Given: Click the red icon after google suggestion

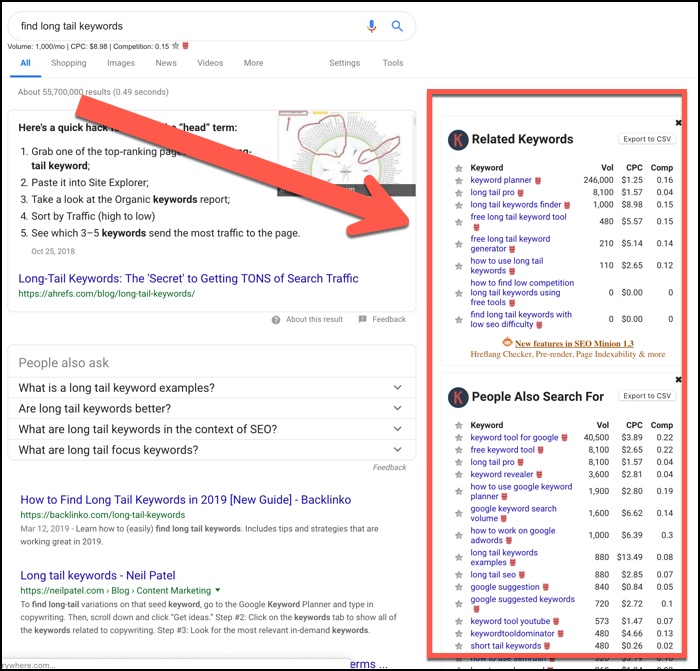Looking at the screenshot, I should [x=546, y=587].
